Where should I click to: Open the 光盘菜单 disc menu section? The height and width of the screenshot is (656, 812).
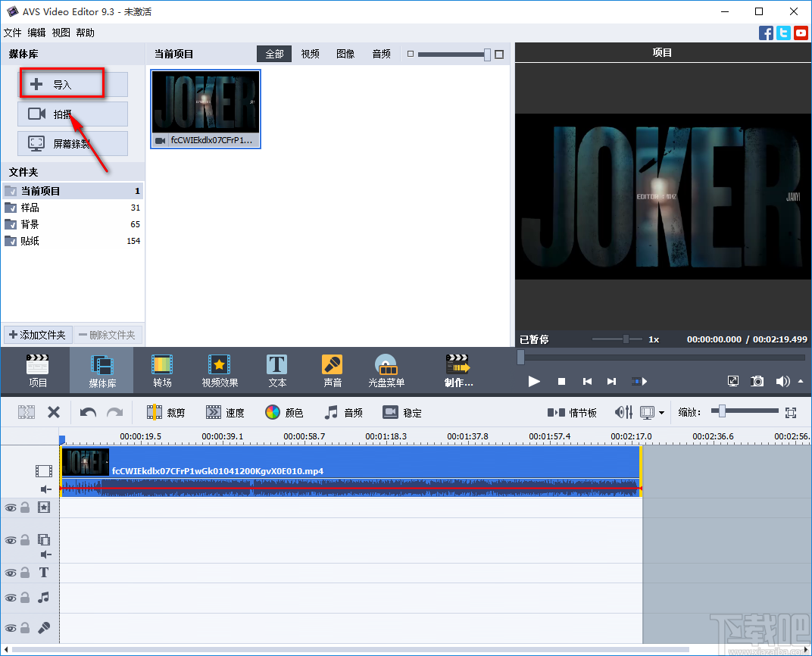point(386,370)
